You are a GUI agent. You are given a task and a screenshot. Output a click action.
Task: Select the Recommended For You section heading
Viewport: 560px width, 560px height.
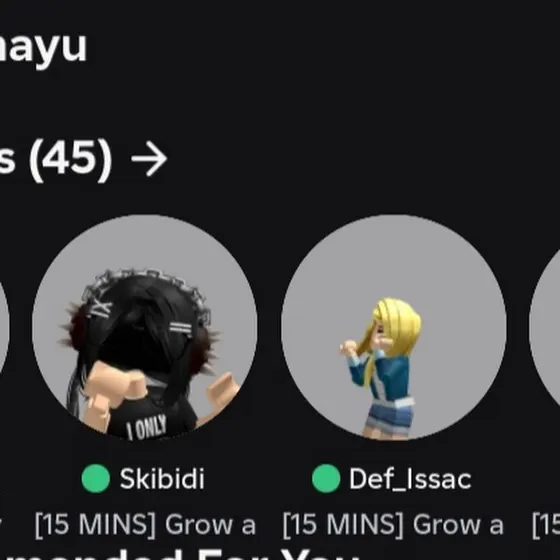coord(179,556)
